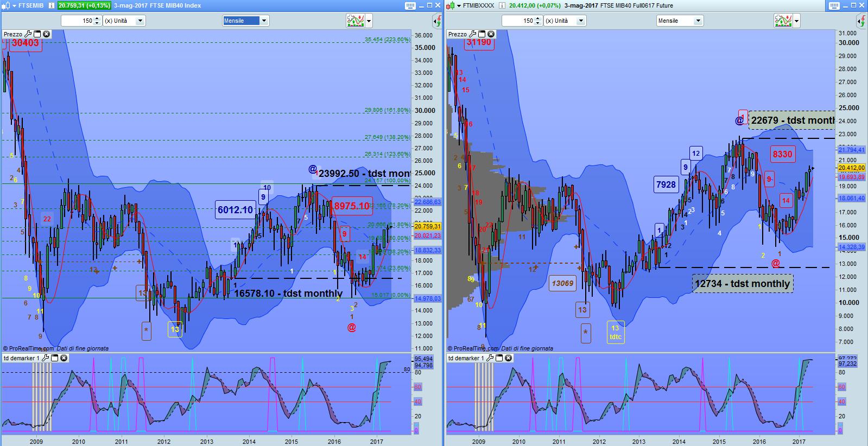Image resolution: width=868 pixels, height=446 pixels.
Task: Click Prezzo label in left chart
Action: pos(14,34)
